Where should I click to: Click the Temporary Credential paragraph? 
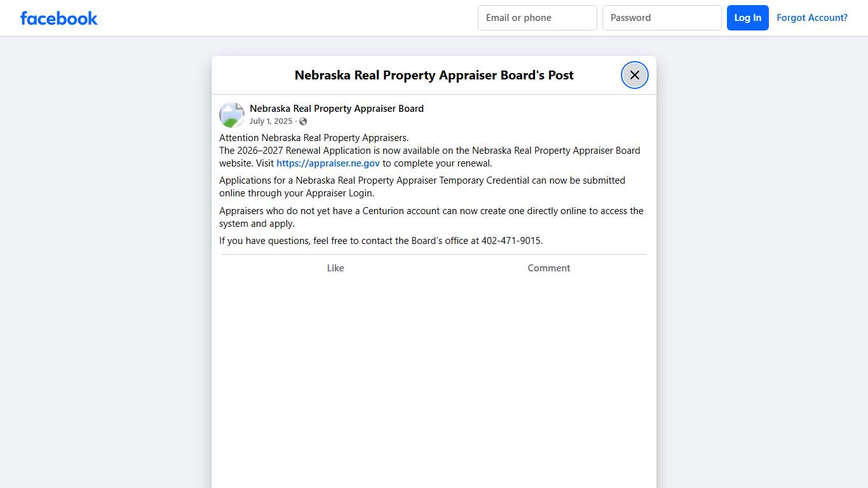[422, 186]
